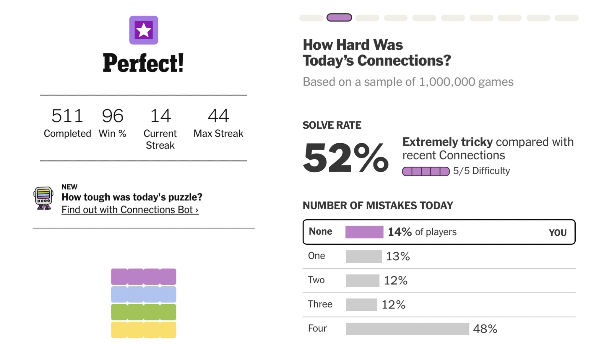Click the blue row of the results grid
Viewport: 591px width, 364px height.
(x=144, y=294)
